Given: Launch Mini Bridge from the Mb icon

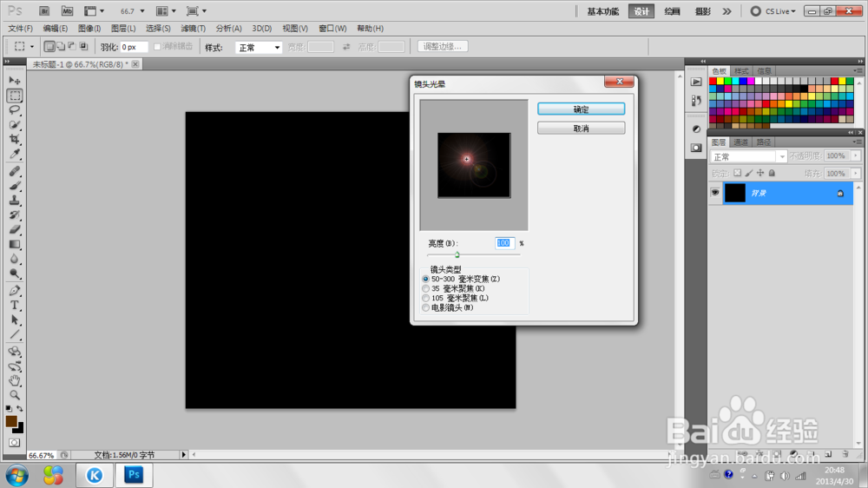Looking at the screenshot, I should pos(67,11).
